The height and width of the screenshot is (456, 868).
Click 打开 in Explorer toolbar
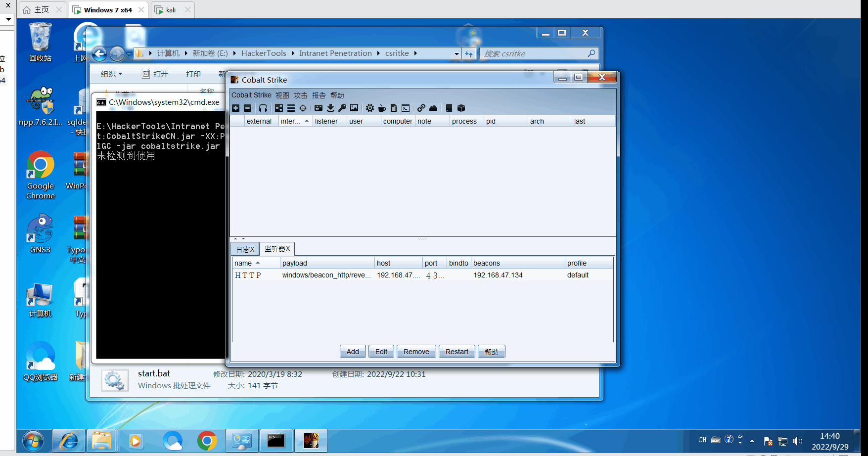point(155,74)
